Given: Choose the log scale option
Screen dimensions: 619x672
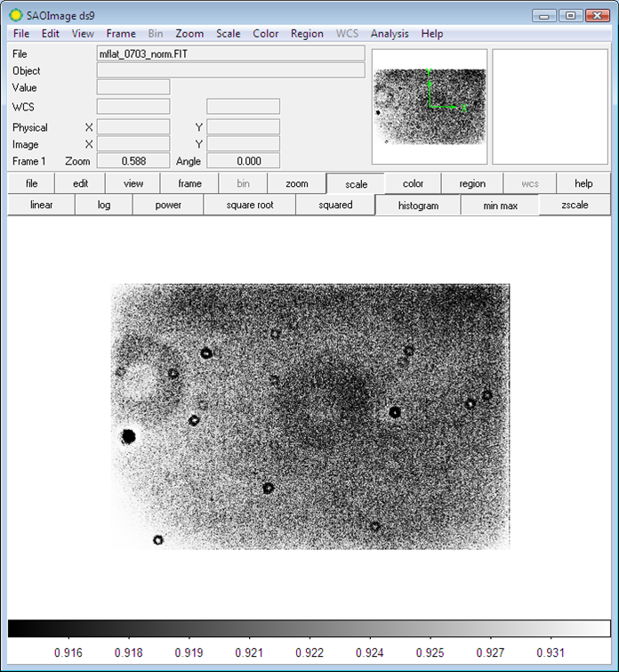Looking at the screenshot, I should [x=103, y=205].
